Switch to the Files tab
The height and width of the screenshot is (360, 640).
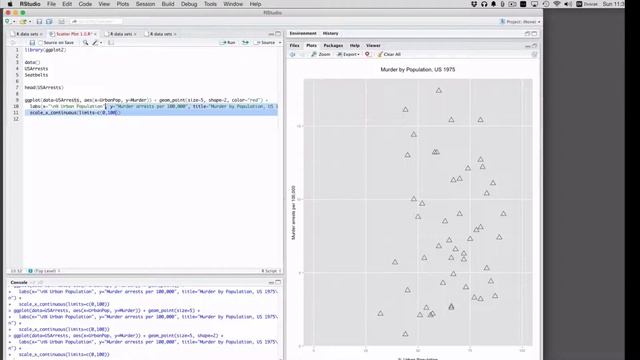tap(294, 46)
